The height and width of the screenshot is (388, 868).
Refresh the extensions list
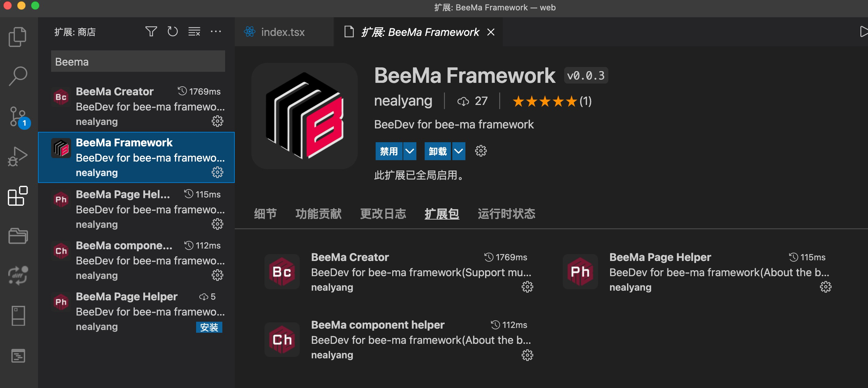point(173,32)
